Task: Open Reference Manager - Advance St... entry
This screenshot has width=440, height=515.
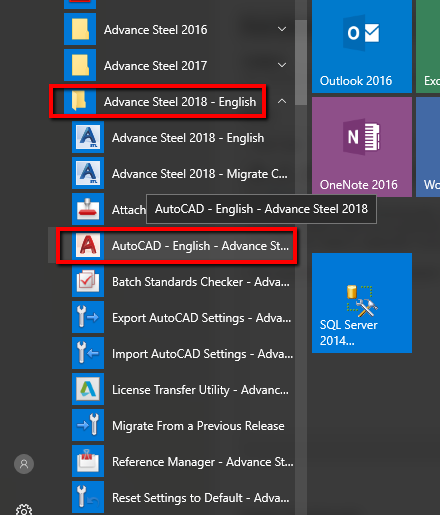Action: coord(203,462)
